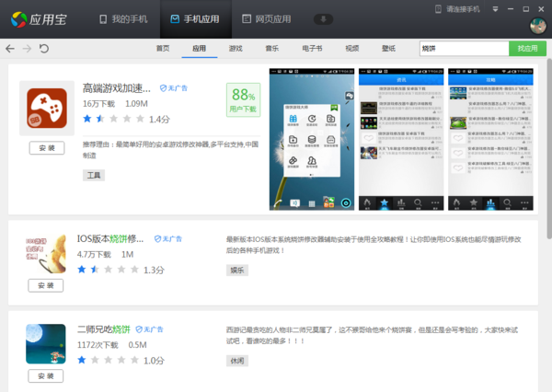Close the 应用宝 window

coord(541,9)
